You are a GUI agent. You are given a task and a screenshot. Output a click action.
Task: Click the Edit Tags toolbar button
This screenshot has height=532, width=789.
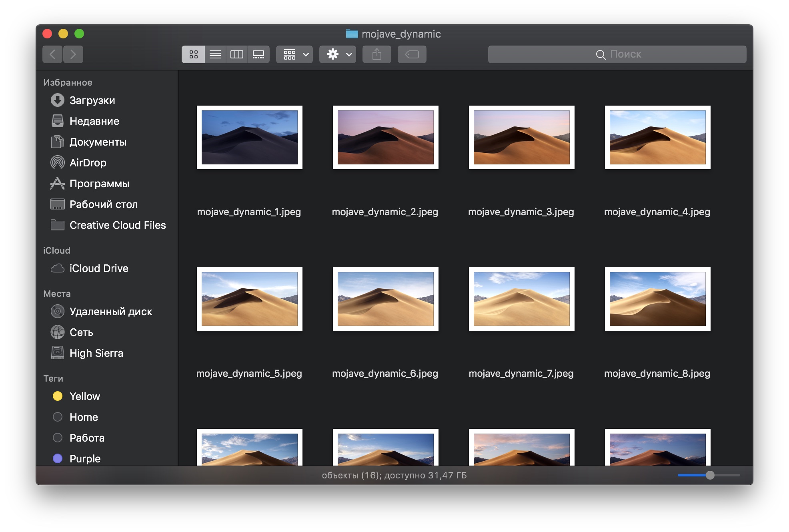click(x=412, y=54)
